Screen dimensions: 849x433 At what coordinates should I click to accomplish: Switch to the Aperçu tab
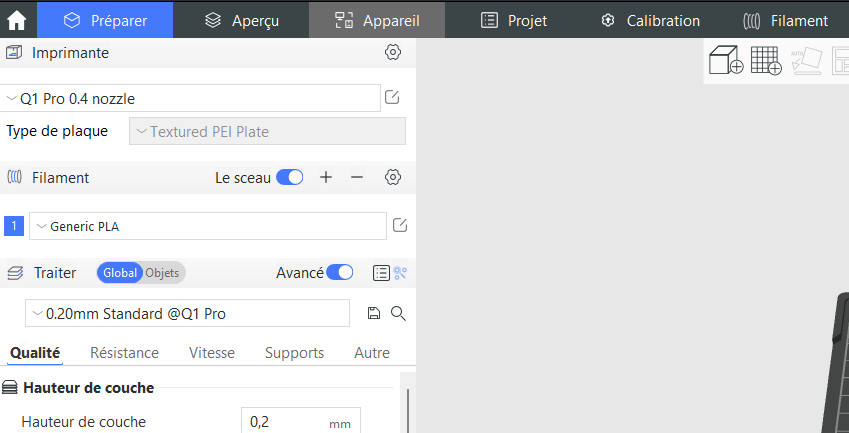point(241,20)
